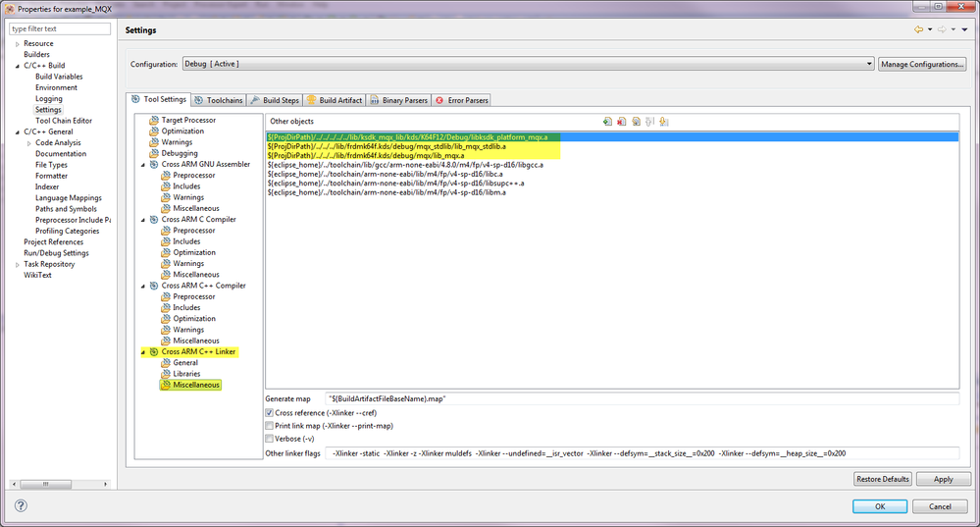Collapse the Cross ARM C++ Linker node

pyautogui.click(x=143, y=352)
